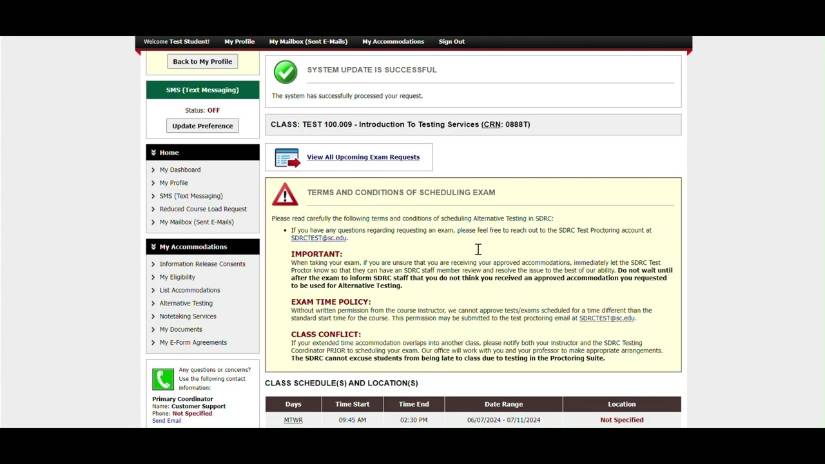825x464 pixels.
Task: Click arrow icon beside My Dashboard
Action: [153, 170]
